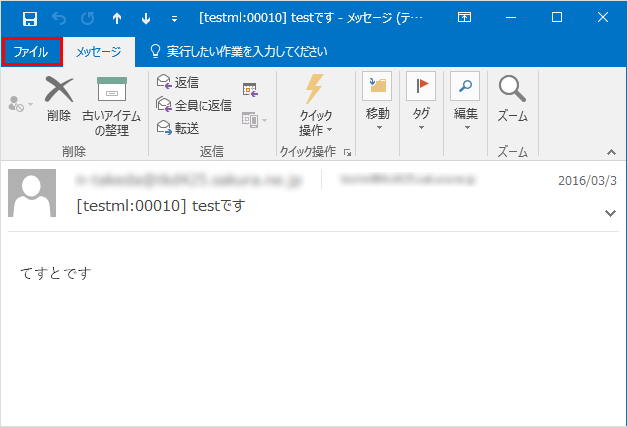Click 転送 (Forward) button
This screenshot has width=628, height=427.
tap(178, 127)
